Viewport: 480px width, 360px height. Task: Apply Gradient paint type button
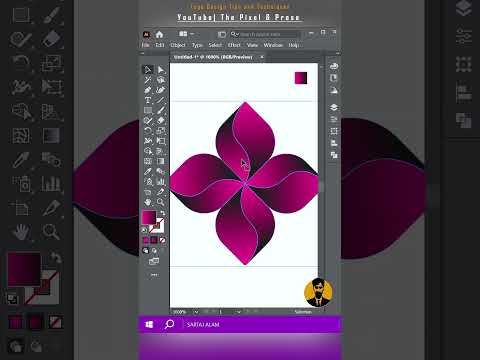click(x=154, y=240)
